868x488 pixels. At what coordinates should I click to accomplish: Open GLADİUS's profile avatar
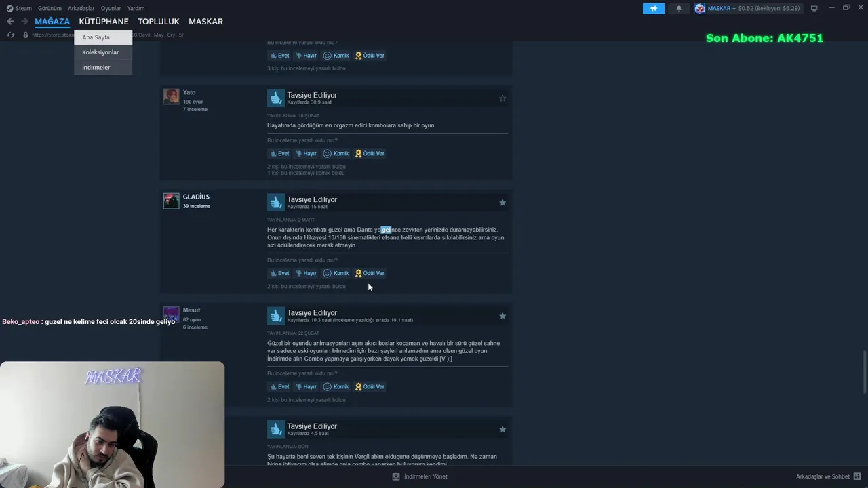pos(171,201)
